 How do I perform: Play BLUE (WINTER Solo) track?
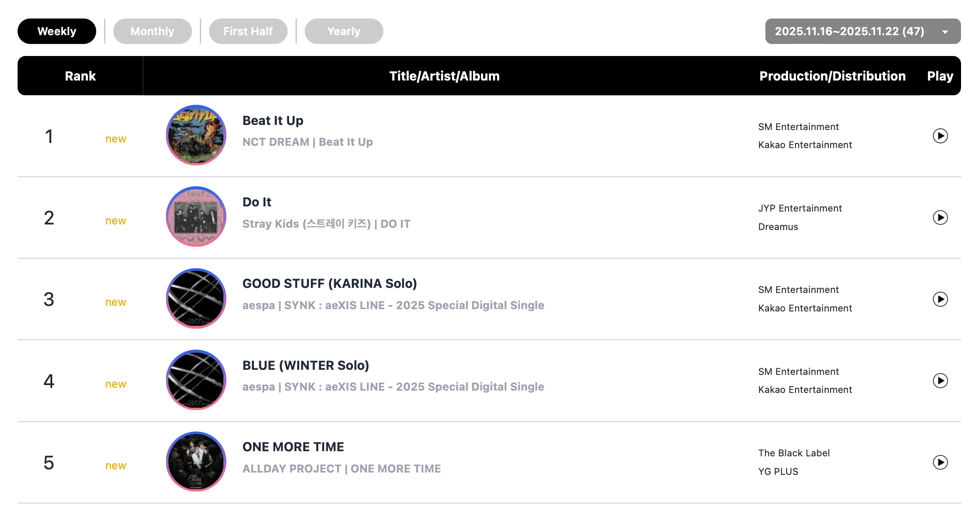coord(940,380)
